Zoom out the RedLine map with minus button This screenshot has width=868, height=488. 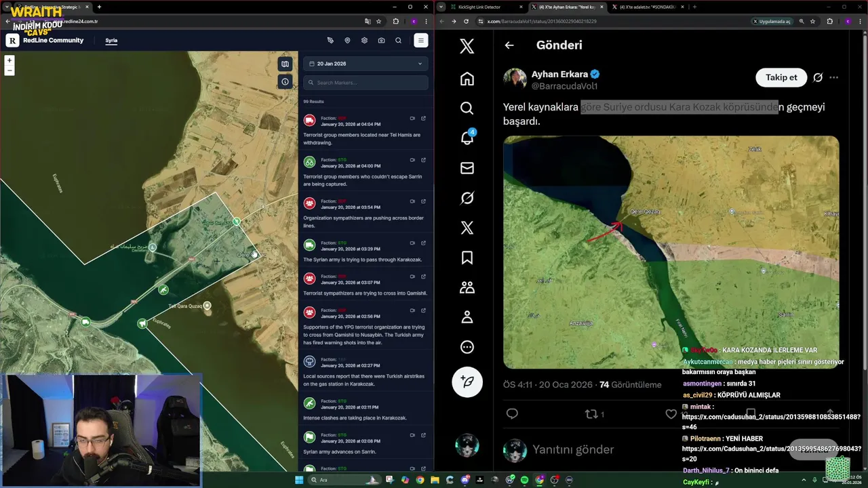[9, 70]
